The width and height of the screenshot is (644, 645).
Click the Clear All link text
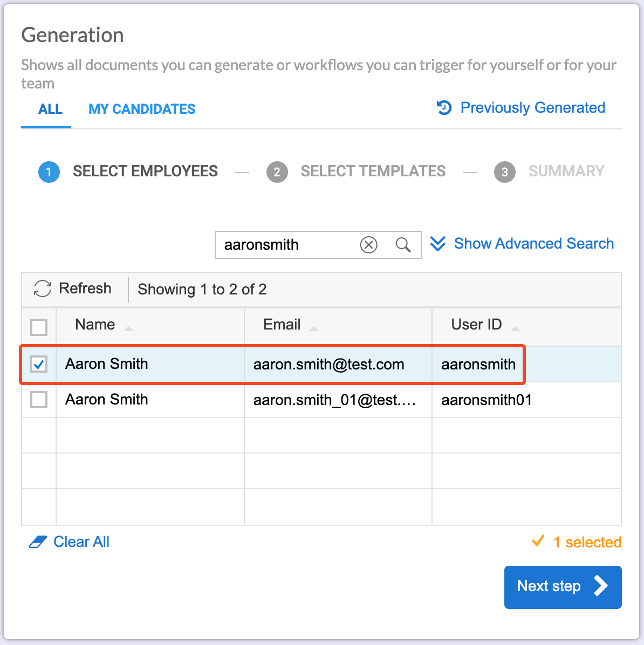[81, 542]
